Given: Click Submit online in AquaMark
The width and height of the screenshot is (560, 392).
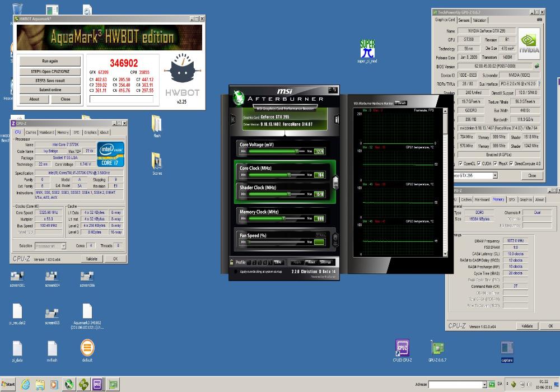Looking at the screenshot, I should (50, 90).
